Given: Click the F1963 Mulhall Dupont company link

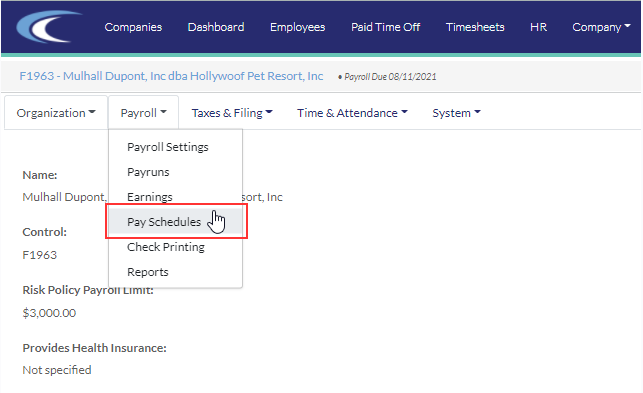Looking at the screenshot, I should coord(171,76).
